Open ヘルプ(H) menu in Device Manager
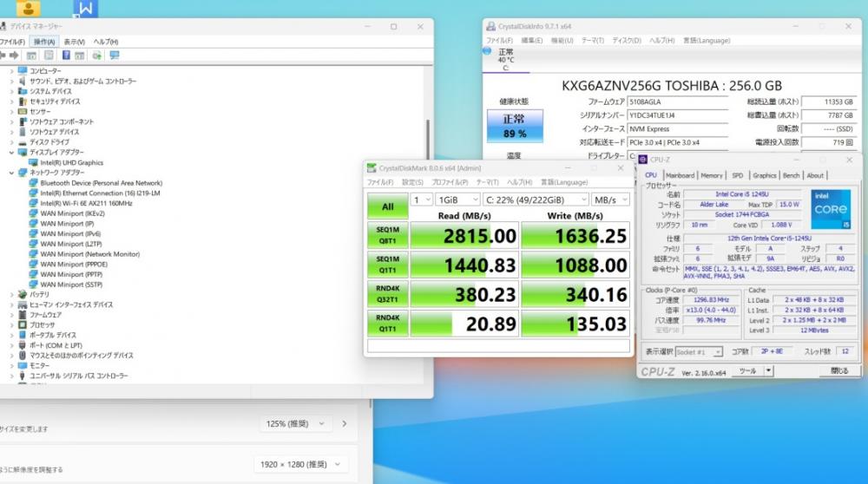 coord(106,42)
